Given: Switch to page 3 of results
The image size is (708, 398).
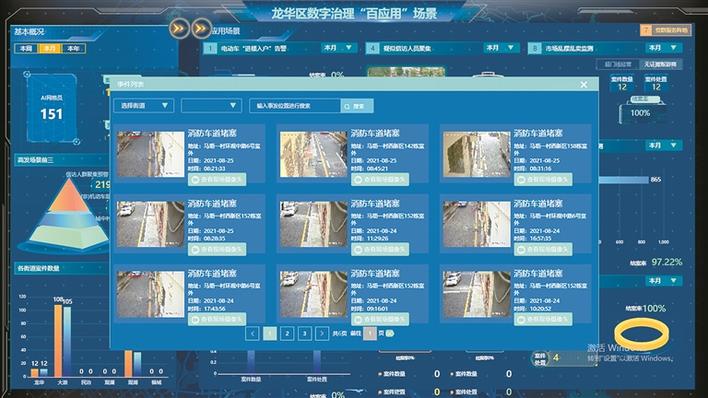Looking at the screenshot, I should click(304, 333).
